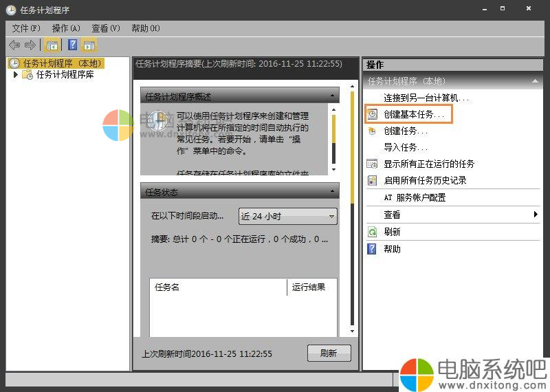Click the blue help icon in the toolbar

point(72,45)
